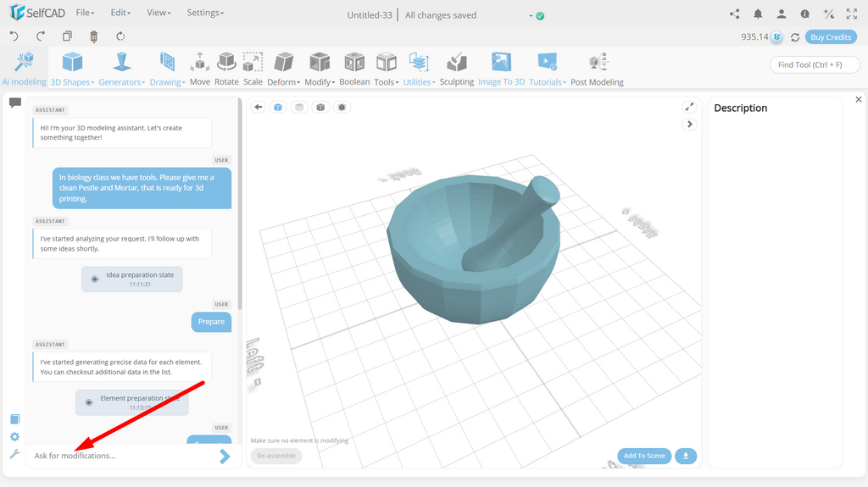The image size is (868, 487).
Task: Click the info icon
Action: point(805,14)
